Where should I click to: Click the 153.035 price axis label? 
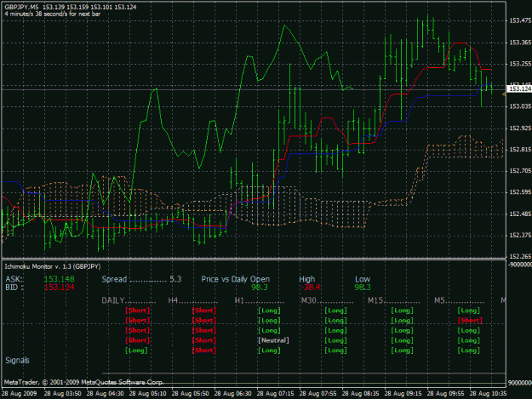[x=520, y=106]
